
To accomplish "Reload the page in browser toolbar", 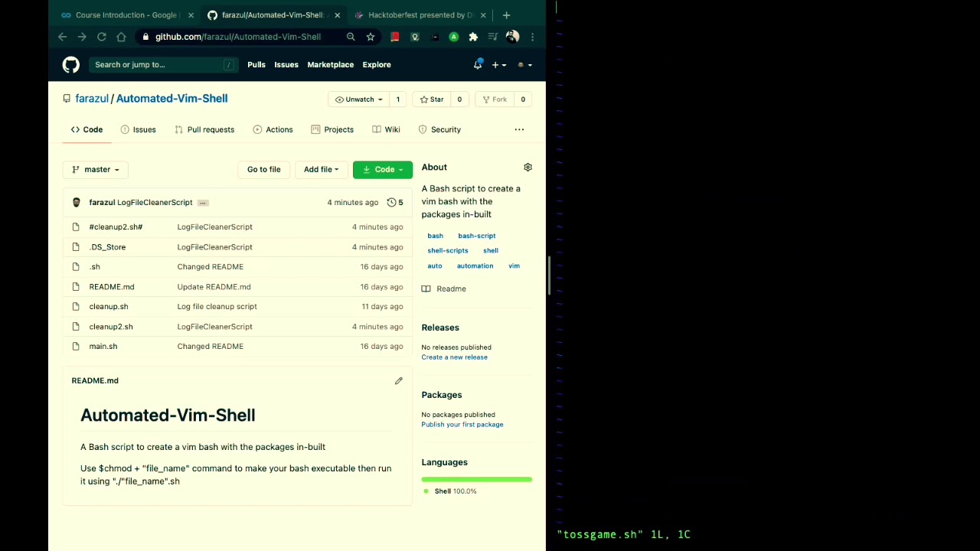I will click(x=101, y=37).
